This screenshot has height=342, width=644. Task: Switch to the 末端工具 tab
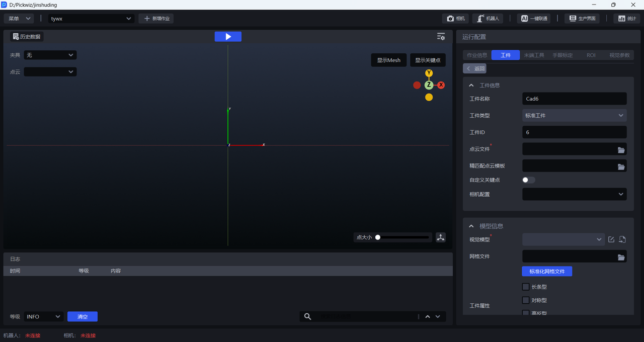point(534,55)
